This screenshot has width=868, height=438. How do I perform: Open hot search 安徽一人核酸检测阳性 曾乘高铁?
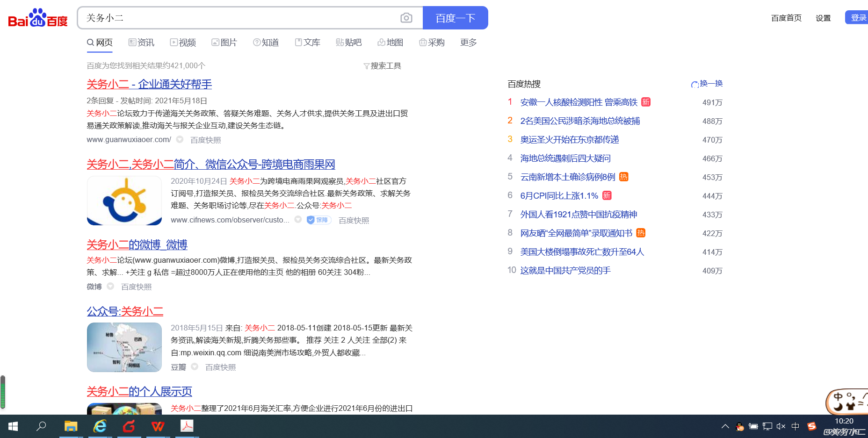pyautogui.click(x=579, y=102)
